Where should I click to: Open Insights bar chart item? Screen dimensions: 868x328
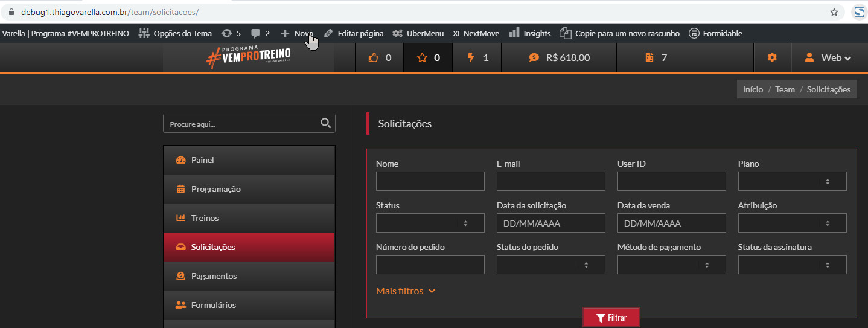(x=530, y=33)
